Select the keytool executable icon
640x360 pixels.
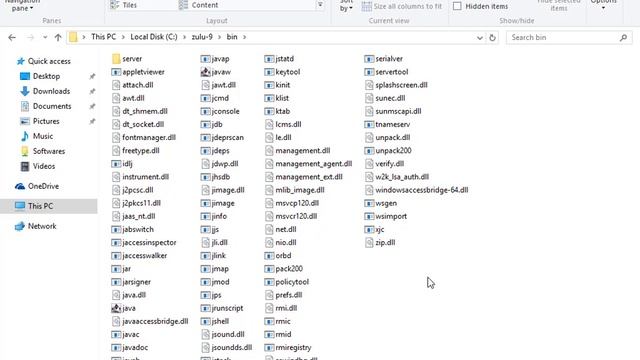[x=269, y=72]
